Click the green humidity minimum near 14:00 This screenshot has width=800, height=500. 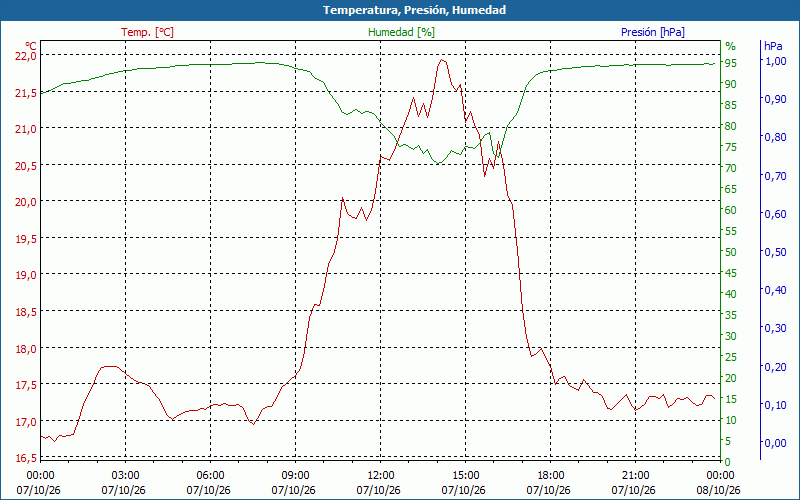[x=438, y=163]
